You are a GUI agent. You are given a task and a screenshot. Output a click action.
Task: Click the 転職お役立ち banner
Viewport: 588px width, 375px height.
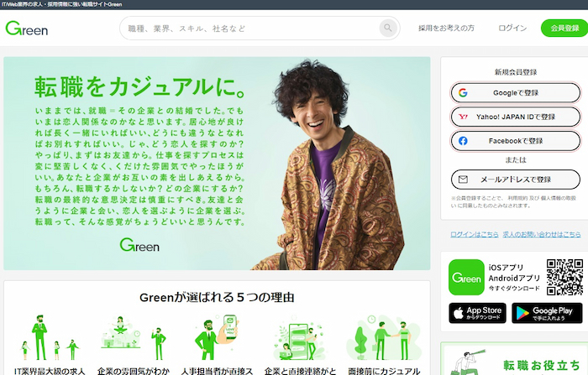tap(514, 358)
